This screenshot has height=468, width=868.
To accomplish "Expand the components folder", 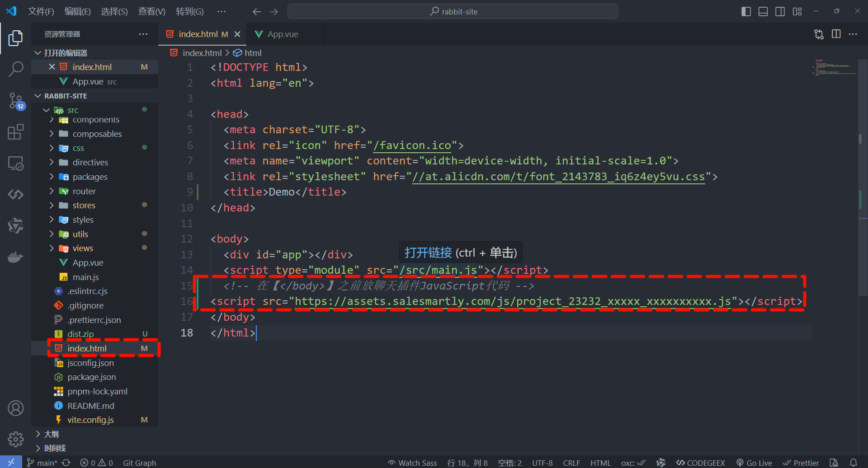I will click(95, 120).
